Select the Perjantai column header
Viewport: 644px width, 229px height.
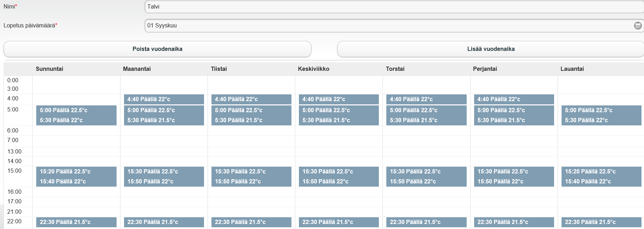[x=485, y=69]
